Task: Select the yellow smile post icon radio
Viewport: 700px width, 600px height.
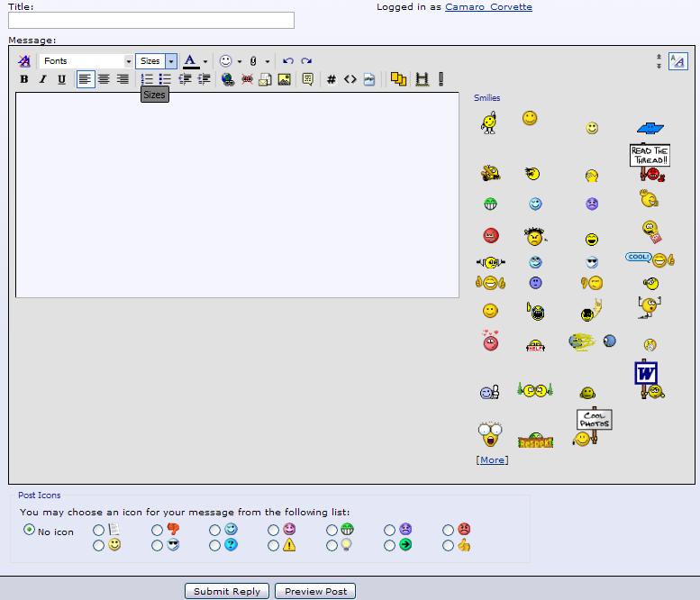Action: [x=99, y=546]
